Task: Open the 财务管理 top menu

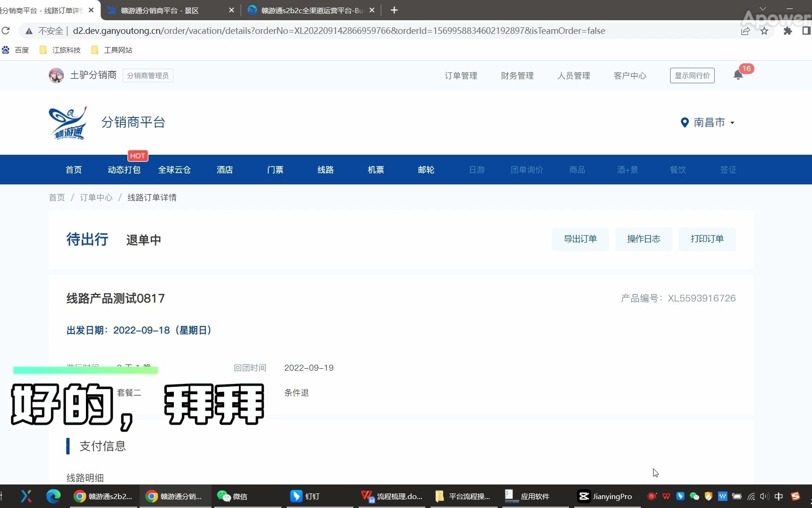Action: [x=517, y=76]
